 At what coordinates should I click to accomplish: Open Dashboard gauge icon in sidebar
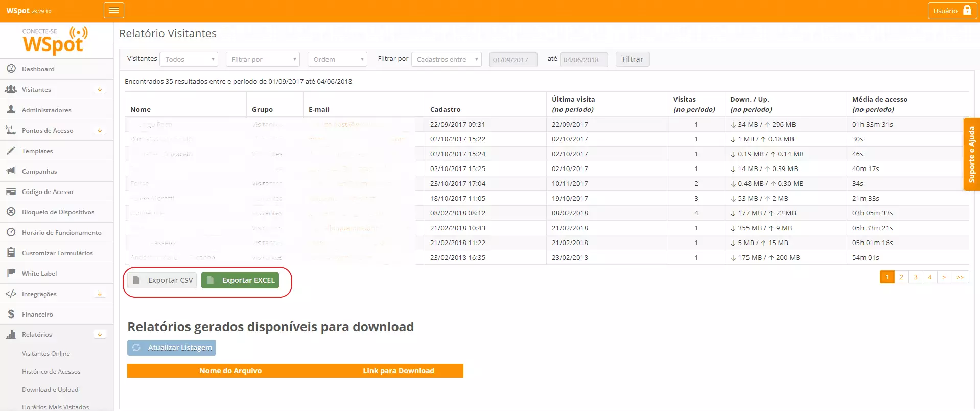(x=11, y=69)
